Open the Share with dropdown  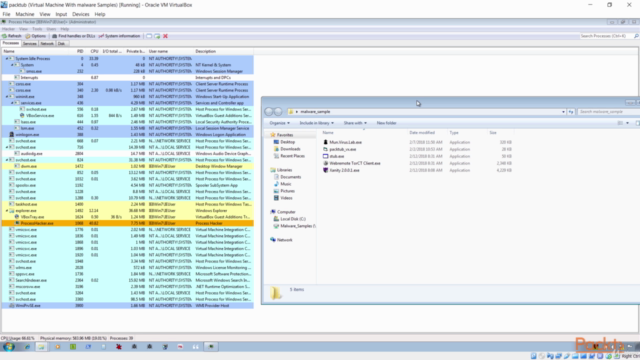point(355,123)
